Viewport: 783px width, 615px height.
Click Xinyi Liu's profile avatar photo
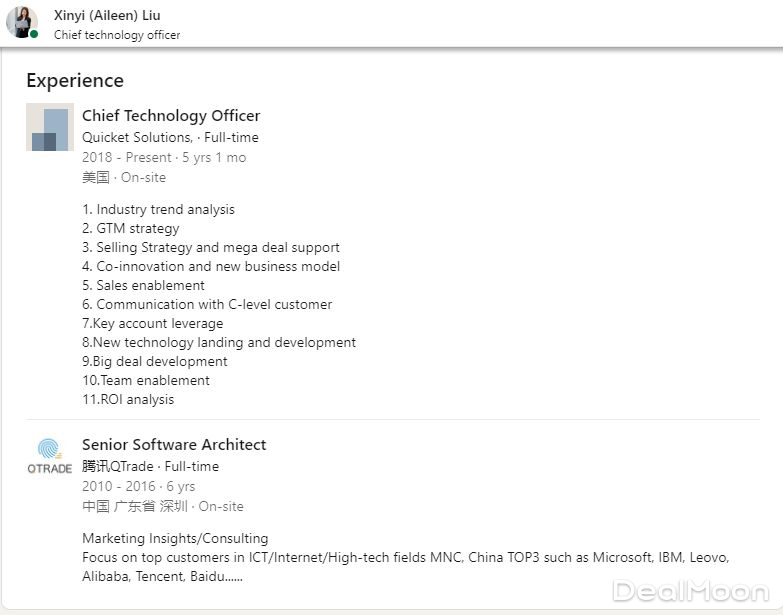tap(21, 22)
